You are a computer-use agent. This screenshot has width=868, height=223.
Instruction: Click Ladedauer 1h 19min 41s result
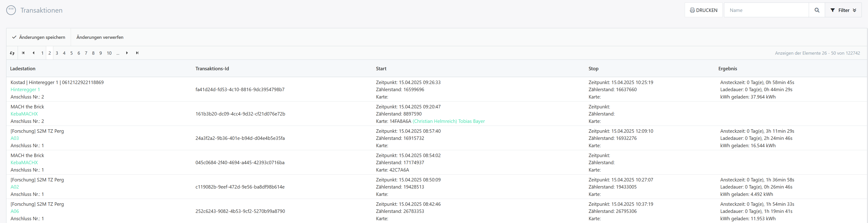pyautogui.click(x=756, y=211)
